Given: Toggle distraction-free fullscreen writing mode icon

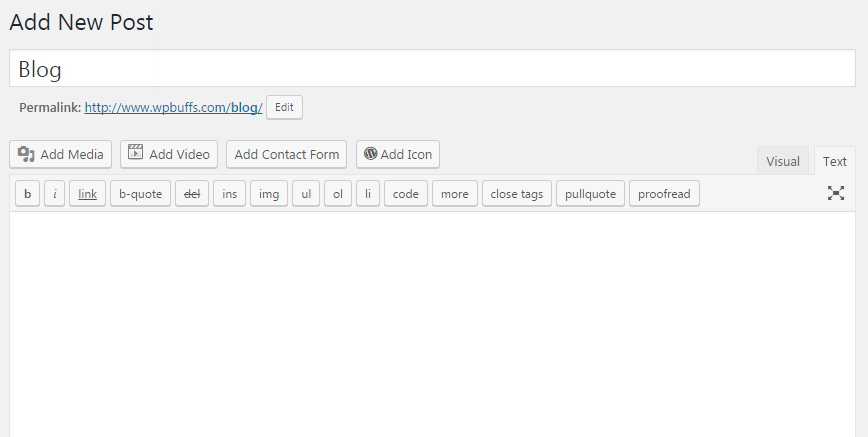Looking at the screenshot, I should 836,193.
